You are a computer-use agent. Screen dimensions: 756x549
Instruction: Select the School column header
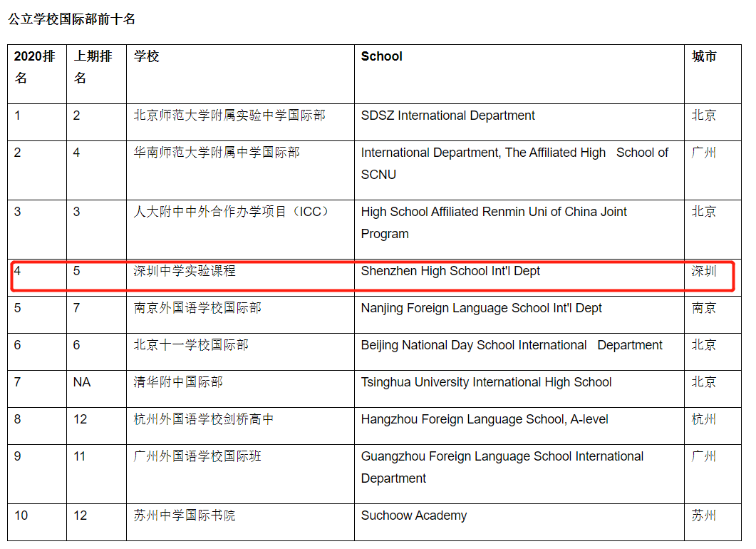point(381,56)
